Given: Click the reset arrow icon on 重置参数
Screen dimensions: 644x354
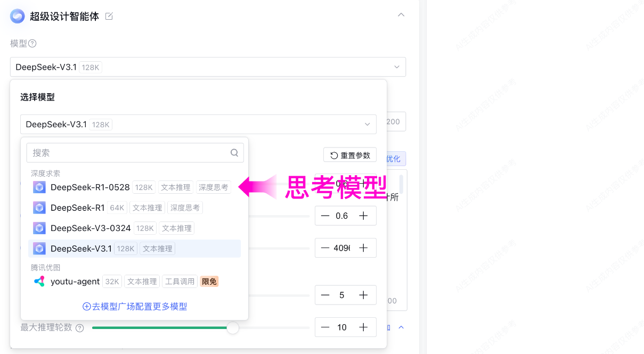Looking at the screenshot, I should tap(333, 154).
